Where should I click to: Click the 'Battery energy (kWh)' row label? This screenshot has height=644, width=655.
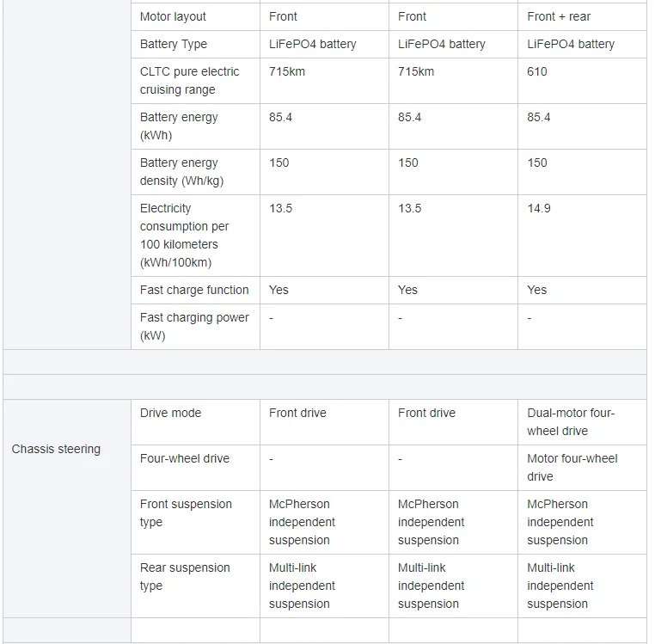click(178, 126)
